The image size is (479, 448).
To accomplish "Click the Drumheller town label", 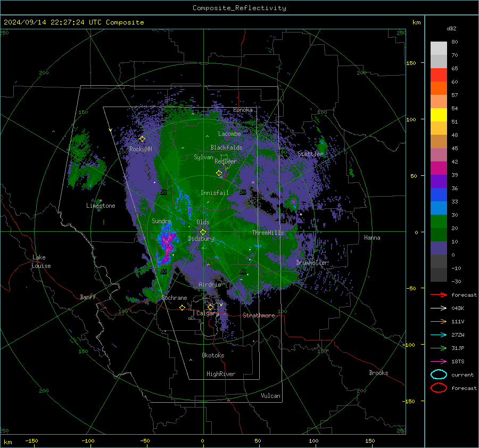I will pyautogui.click(x=312, y=263).
